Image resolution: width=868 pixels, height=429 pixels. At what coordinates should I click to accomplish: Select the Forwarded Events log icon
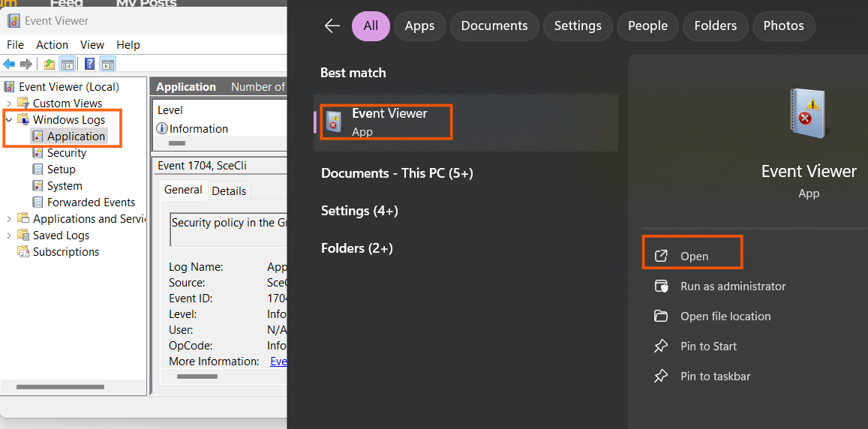[x=38, y=202]
